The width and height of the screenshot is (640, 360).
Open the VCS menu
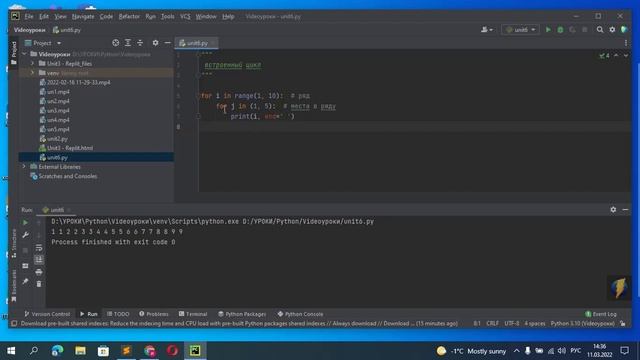(x=185, y=17)
